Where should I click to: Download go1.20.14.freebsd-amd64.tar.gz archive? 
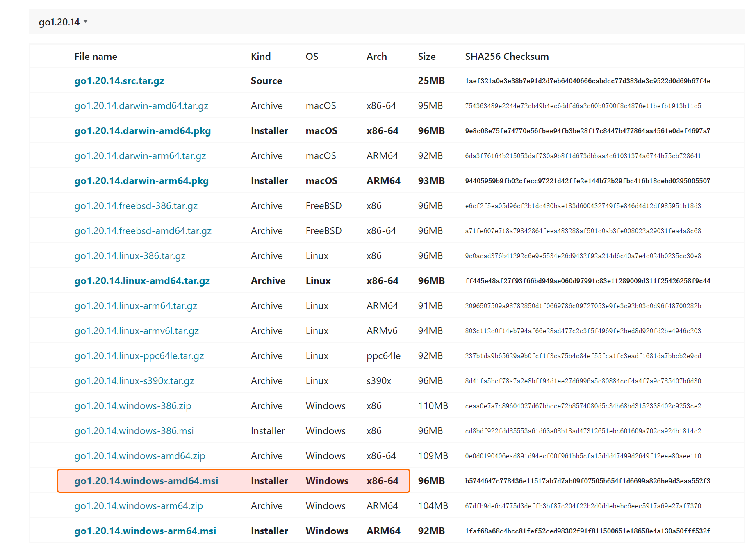pyautogui.click(x=143, y=231)
